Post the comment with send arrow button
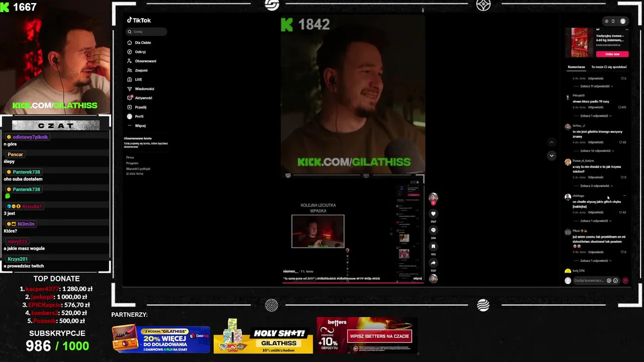Screen dimensions: 644x362 coord(625,281)
